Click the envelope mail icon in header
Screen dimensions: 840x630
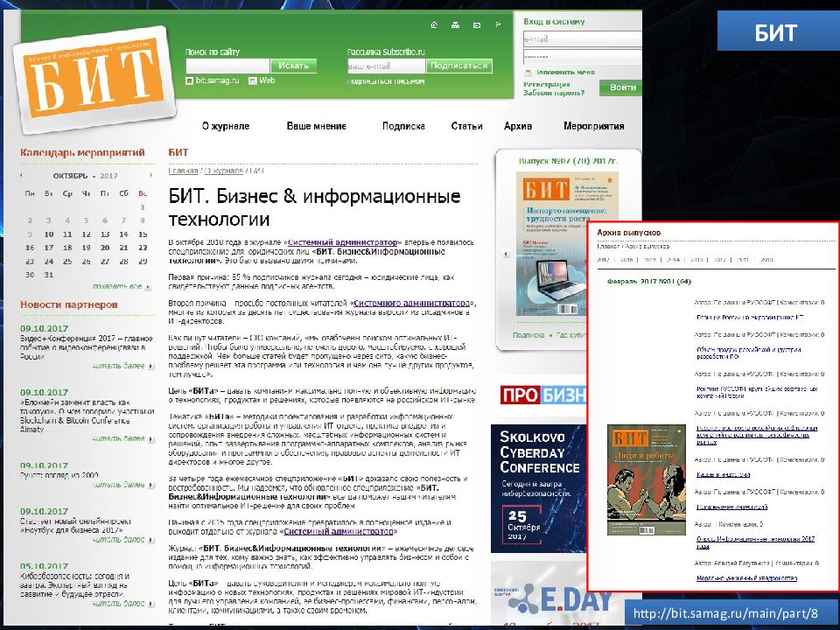point(477,25)
